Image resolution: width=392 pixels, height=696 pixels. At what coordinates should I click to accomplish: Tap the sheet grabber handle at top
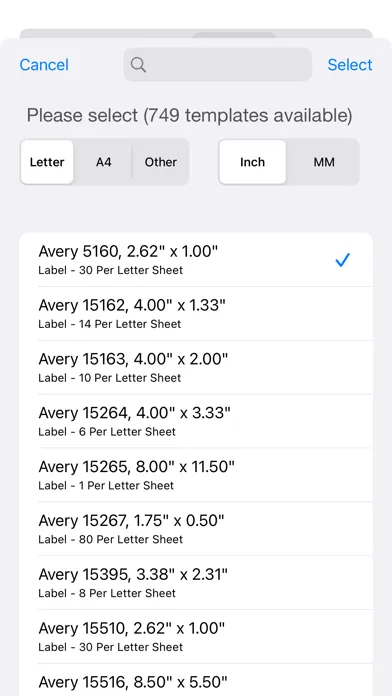[x=234, y=35]
